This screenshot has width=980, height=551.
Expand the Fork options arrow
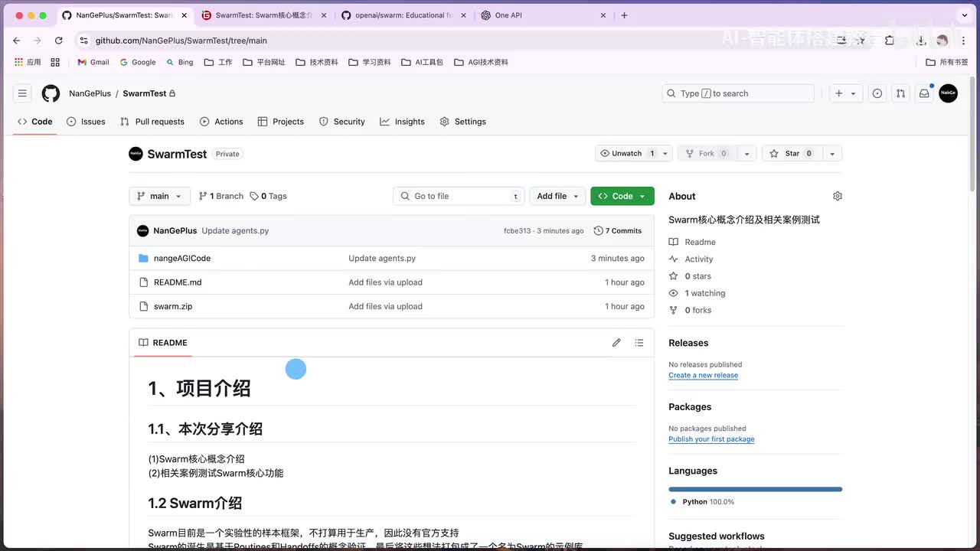746,154
